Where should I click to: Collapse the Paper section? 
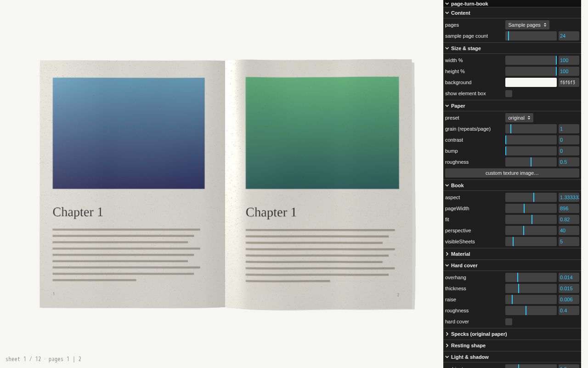pos(512,106)
